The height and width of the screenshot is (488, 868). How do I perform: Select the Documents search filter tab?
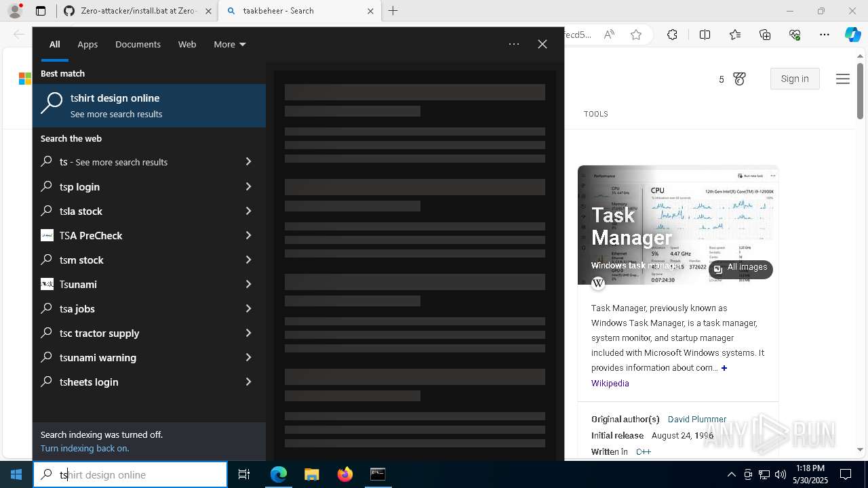pyautogui.click(x=138, y=45)
